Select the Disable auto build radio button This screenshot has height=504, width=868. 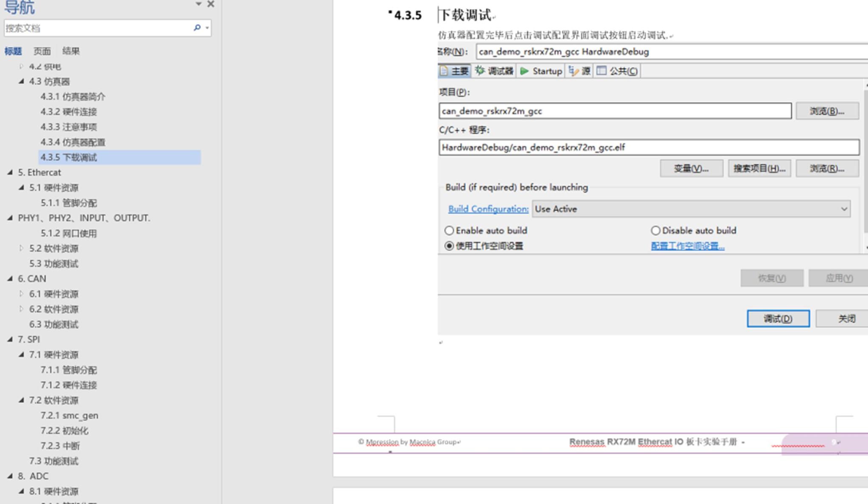coord(656,230)
